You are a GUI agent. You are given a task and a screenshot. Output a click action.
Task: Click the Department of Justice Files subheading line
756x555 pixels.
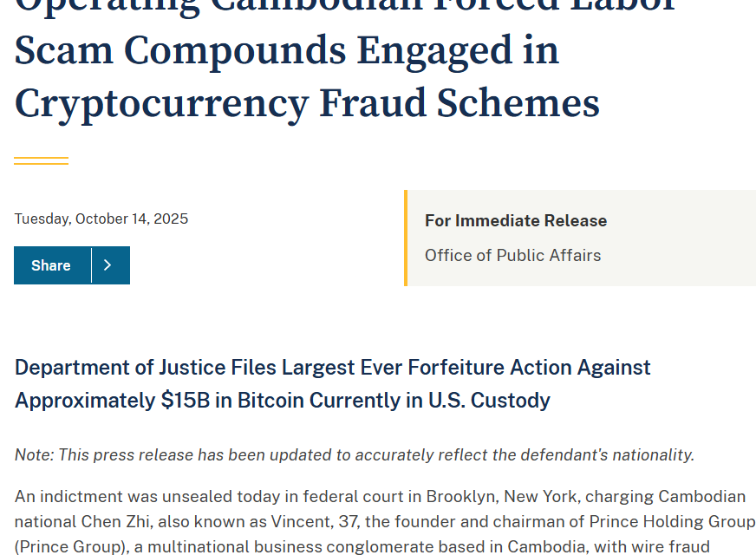333,368
